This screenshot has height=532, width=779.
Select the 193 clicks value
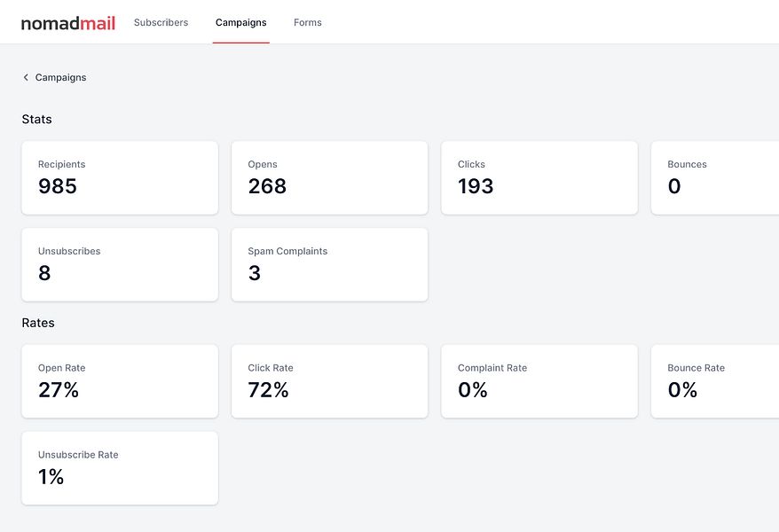click(476, 186)
